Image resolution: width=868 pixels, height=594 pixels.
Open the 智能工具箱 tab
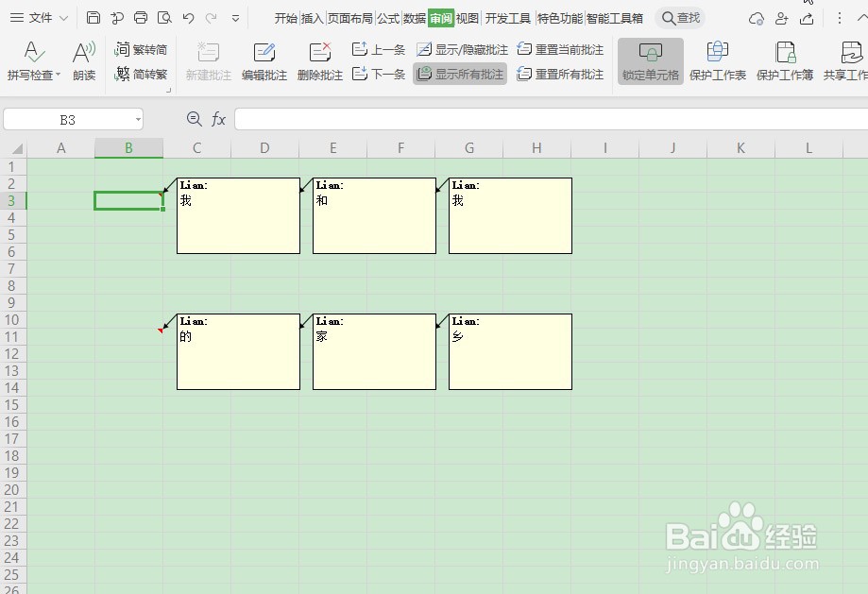[615, 18]
